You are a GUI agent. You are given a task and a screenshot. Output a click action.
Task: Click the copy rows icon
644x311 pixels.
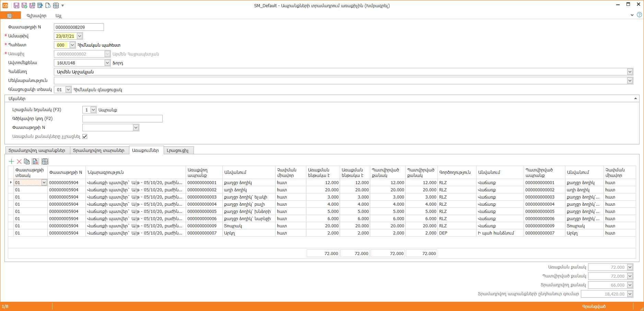click(27, 162)
